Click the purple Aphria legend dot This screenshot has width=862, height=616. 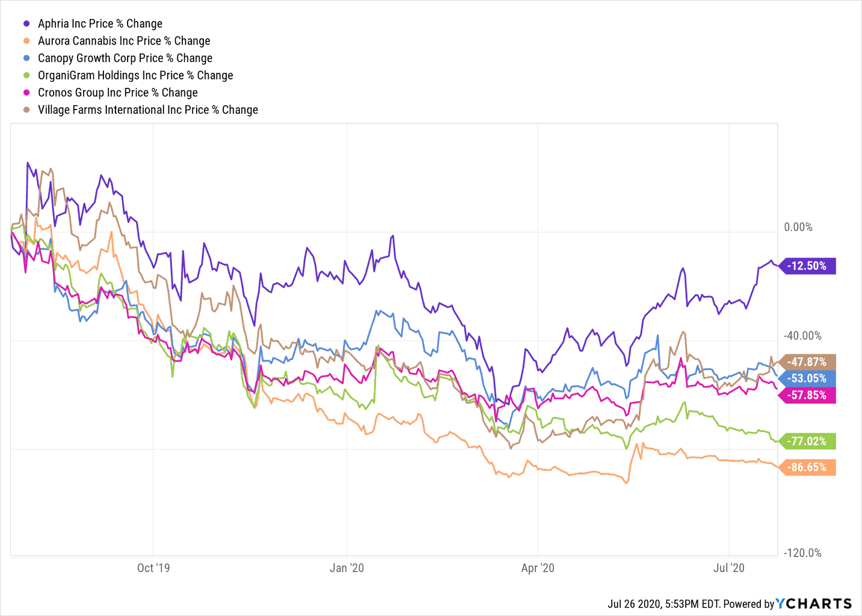(26, 23)
